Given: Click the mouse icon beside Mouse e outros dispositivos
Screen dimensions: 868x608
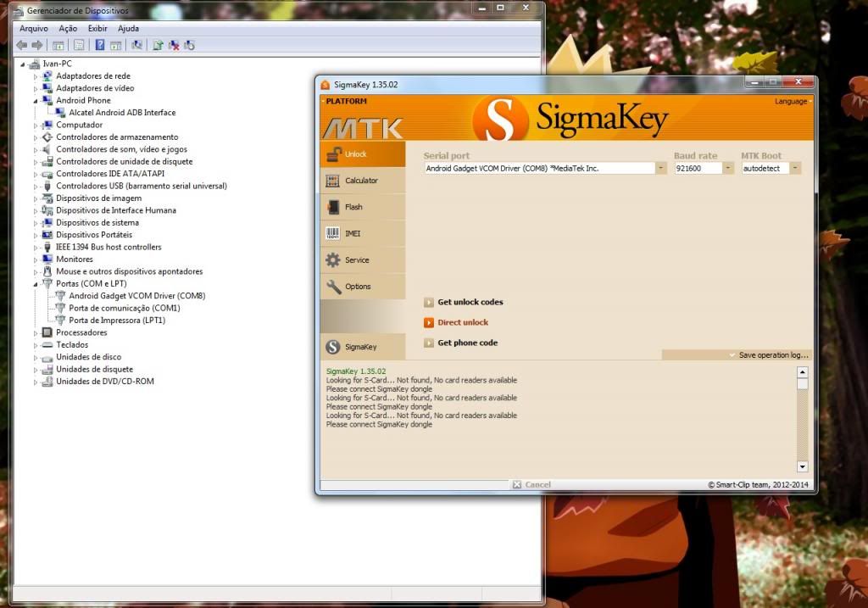Looking at the screenshot, I should (x=47, y=271).
